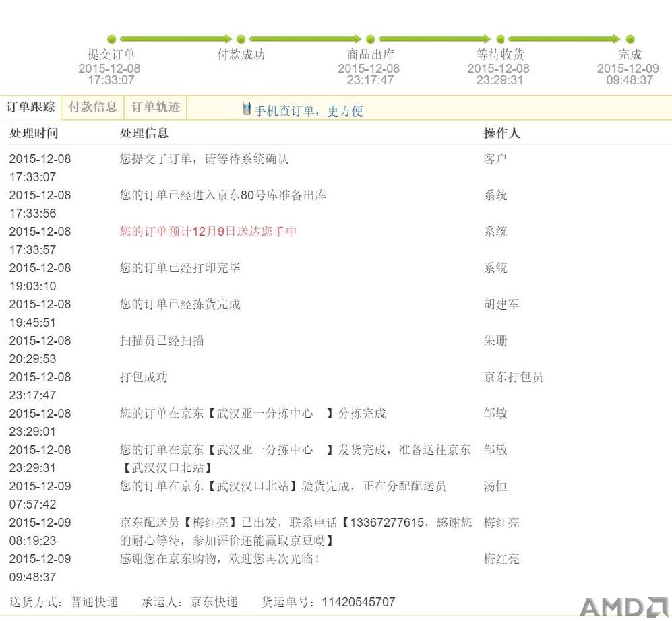
Task: Select the 完成 step label
Action: click(630, 55)
